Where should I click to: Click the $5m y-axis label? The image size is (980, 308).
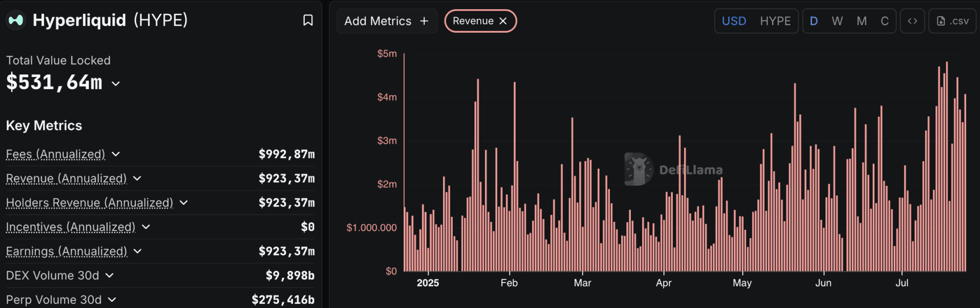tap(387, 54)
